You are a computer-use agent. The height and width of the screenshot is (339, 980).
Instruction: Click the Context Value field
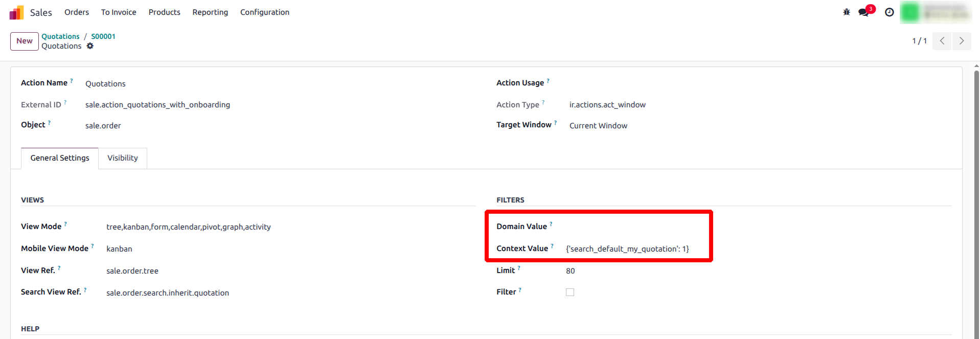point(627,249)
